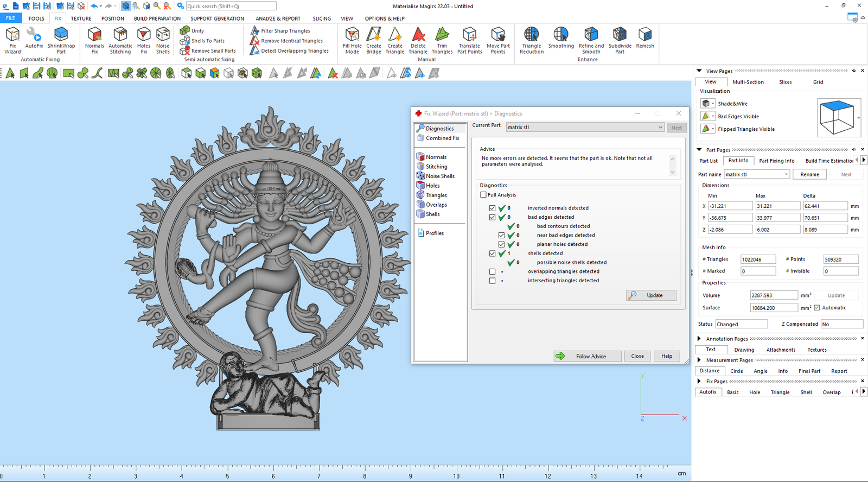Open Translate Part Points
The width and height of the screenshot is (868, 482).
coord(470,40)
